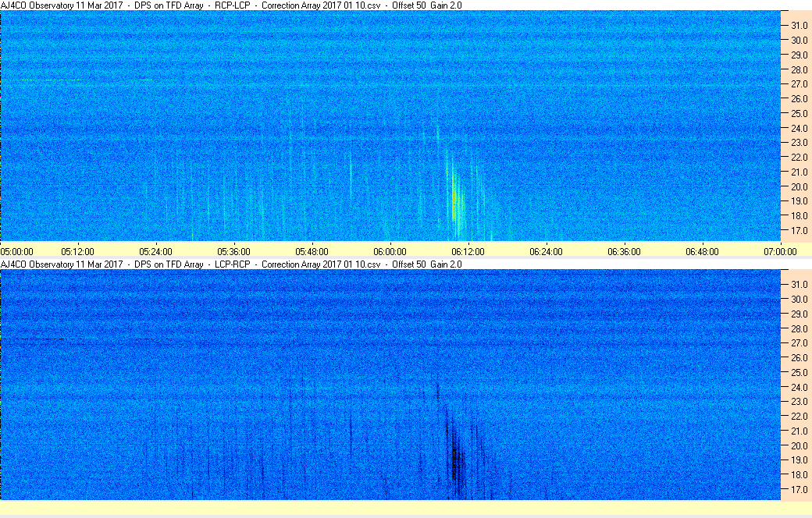Screen dimensions: 812x518
Task: Pick 20.0 frequency label on RCP-LCP plot
Action: (x=799, y=186)
